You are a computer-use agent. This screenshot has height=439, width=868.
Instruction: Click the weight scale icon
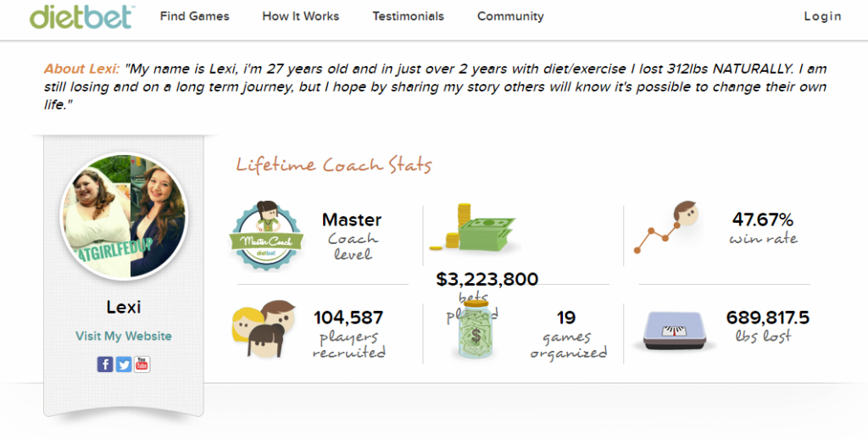[x=675, y=330]
